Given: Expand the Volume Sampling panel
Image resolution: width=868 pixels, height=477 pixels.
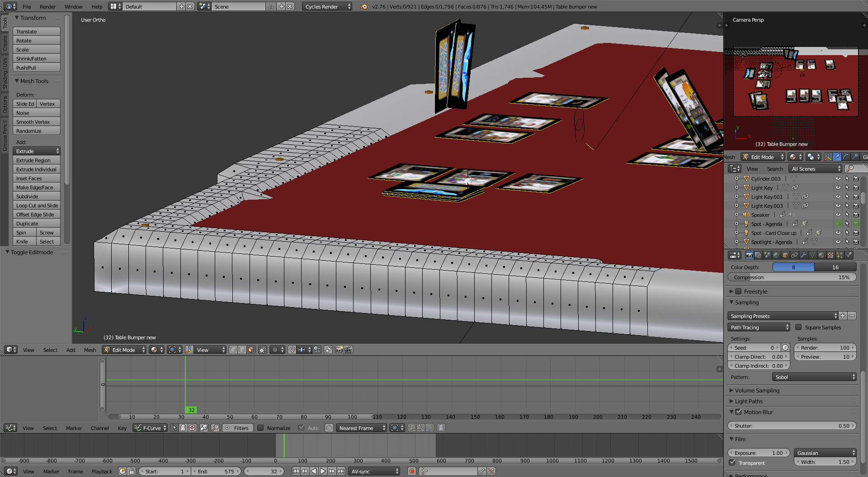Looking at the screenshot, I should click(x=757, y=390).
